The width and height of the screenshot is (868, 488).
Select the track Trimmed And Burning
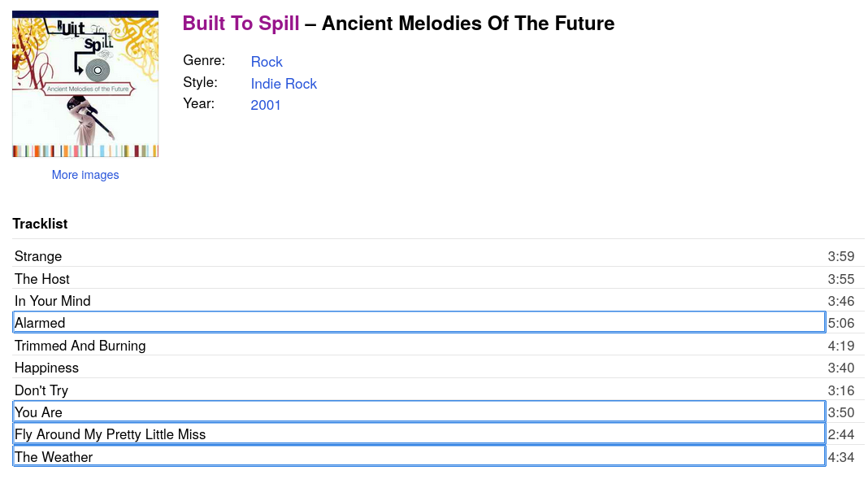[x=80, y=346]
